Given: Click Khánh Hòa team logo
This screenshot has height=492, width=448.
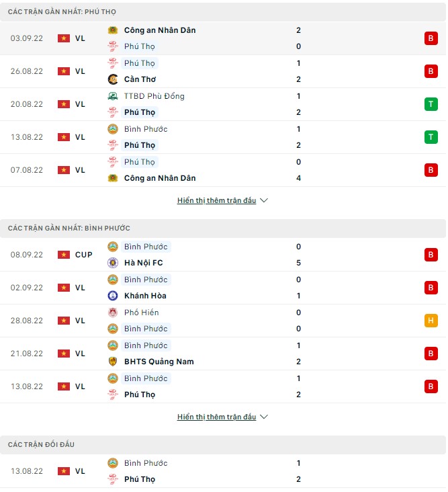Looking at the screenshot, I should pyautogui.click(x=113, y=296).
